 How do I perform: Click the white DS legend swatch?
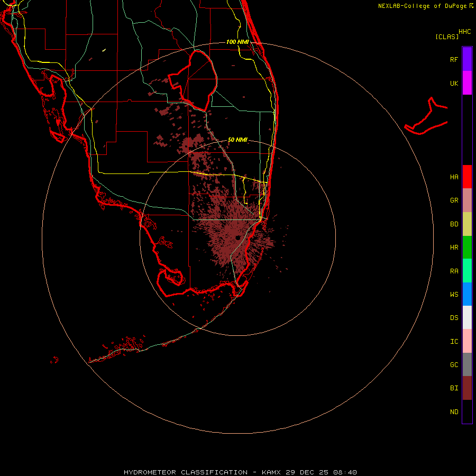tap(467, 317)
